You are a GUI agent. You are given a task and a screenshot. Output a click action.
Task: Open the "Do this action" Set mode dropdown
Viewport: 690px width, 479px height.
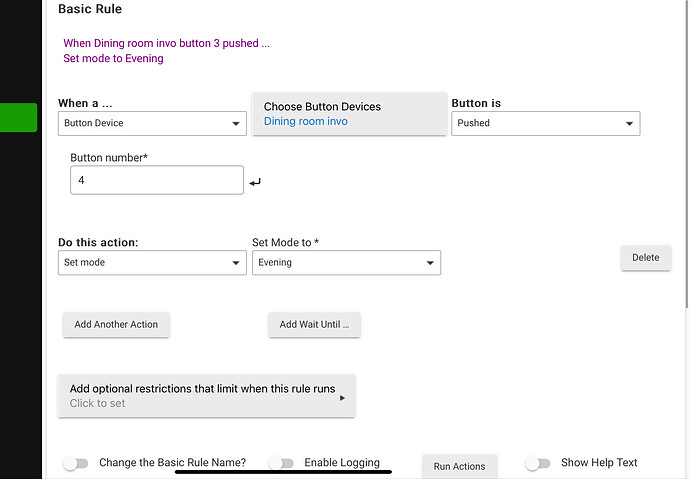click(x=152, y=262)
